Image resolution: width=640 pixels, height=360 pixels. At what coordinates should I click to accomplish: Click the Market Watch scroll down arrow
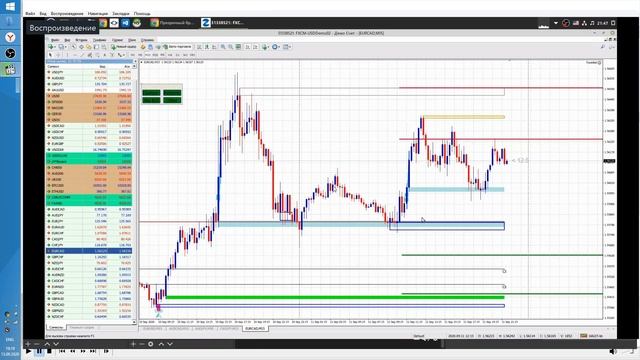coord(134,322)
